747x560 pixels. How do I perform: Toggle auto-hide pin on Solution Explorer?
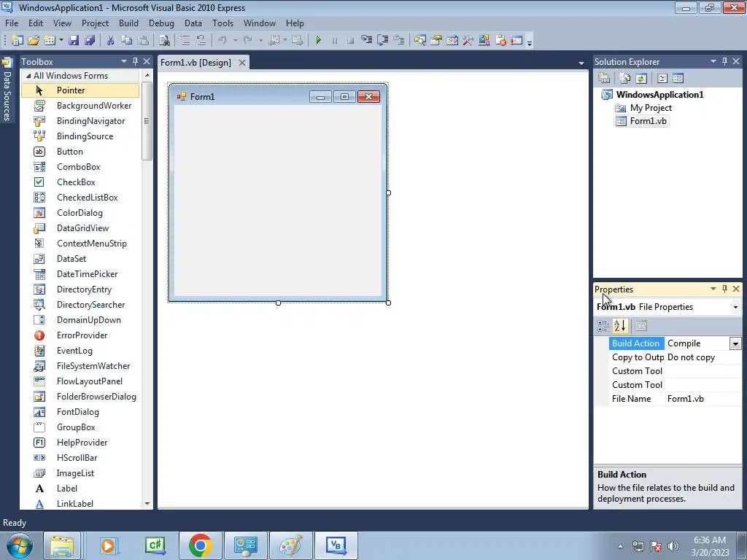coord(724,61)
